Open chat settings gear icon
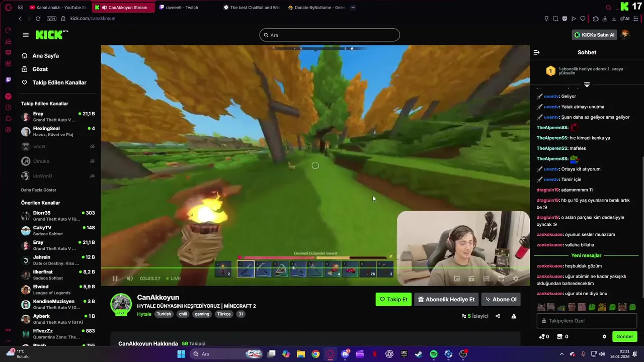Screen dimensions: 644x362 (x=604, y=336)
